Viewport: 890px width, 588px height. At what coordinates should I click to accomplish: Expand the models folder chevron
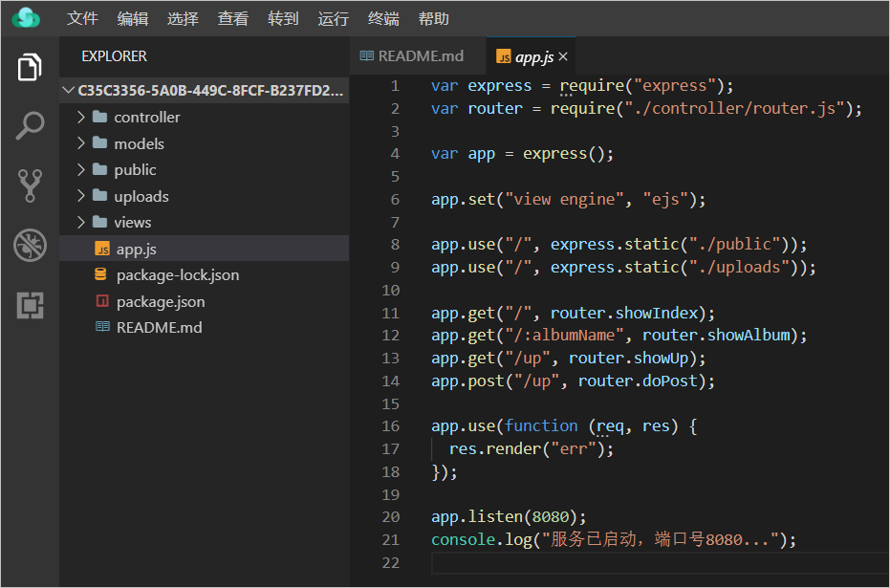(81, 143)
